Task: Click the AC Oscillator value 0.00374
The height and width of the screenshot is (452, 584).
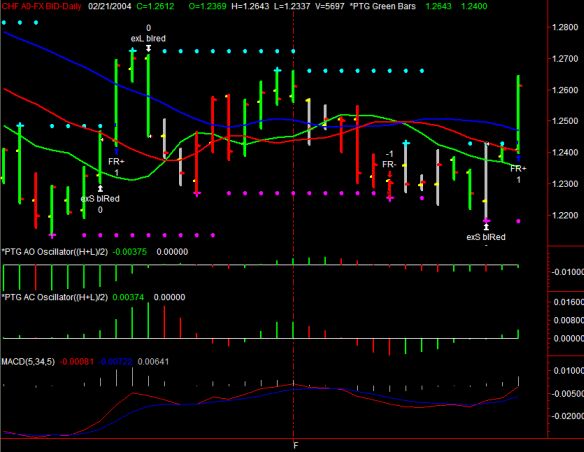Action: tap(128, 297)
